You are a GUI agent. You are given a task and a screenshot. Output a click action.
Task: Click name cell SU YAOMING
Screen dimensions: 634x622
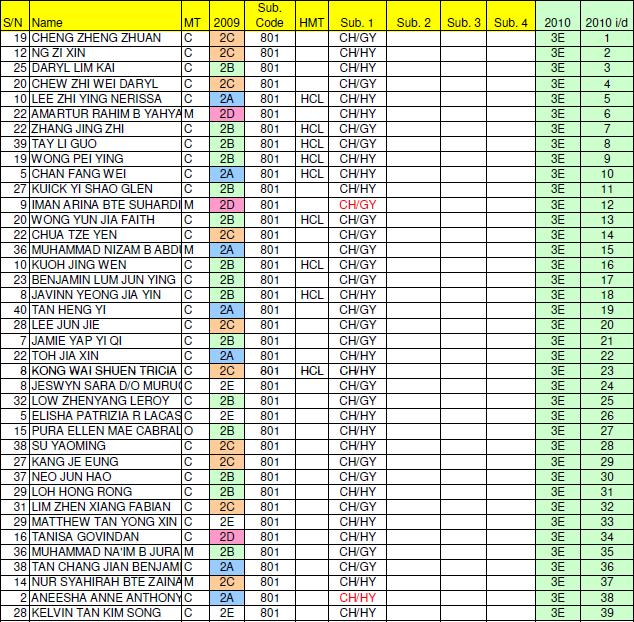105,446
